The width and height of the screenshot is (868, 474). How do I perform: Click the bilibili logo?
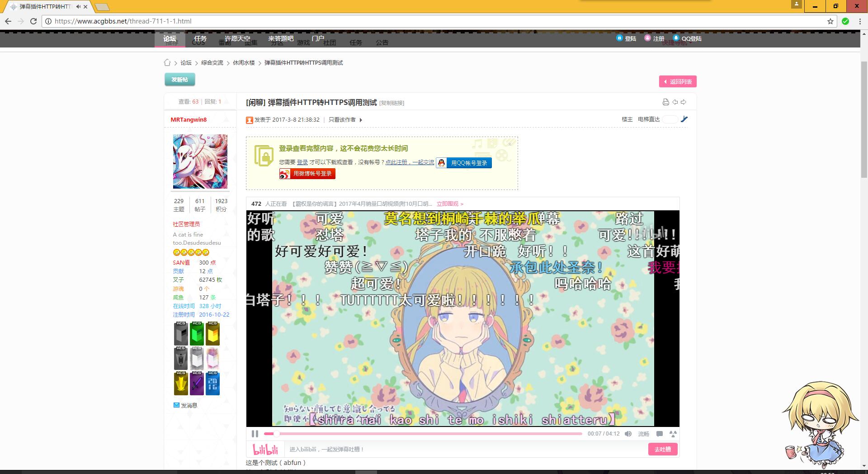[x=265, y=449]
